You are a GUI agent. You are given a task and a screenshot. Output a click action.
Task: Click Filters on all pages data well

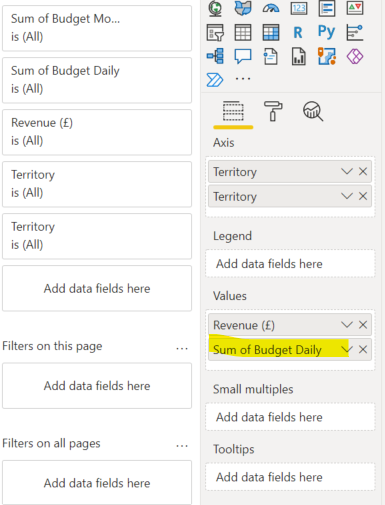pos(97,483)
